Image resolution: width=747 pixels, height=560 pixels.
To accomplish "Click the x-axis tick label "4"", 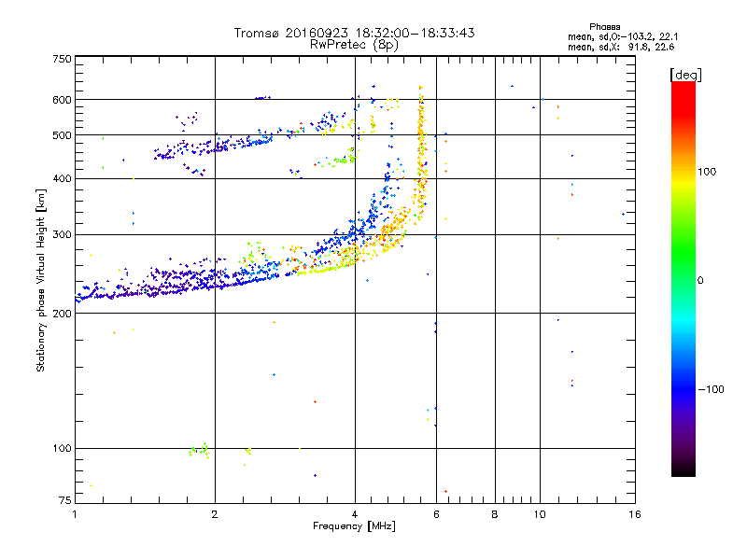I will point(355,514).
